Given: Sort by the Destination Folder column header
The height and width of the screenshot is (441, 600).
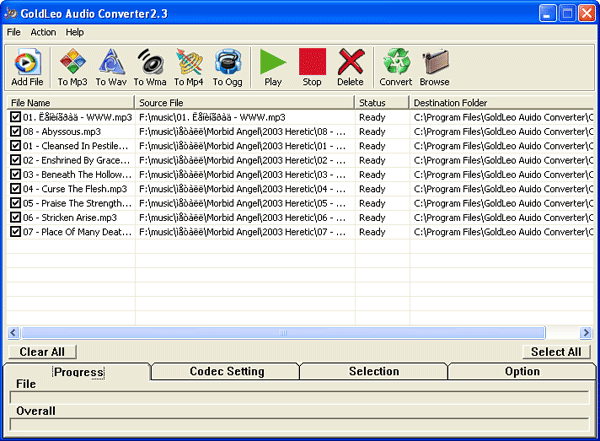Looking at the screenshot, I should [x=501, y=103].
